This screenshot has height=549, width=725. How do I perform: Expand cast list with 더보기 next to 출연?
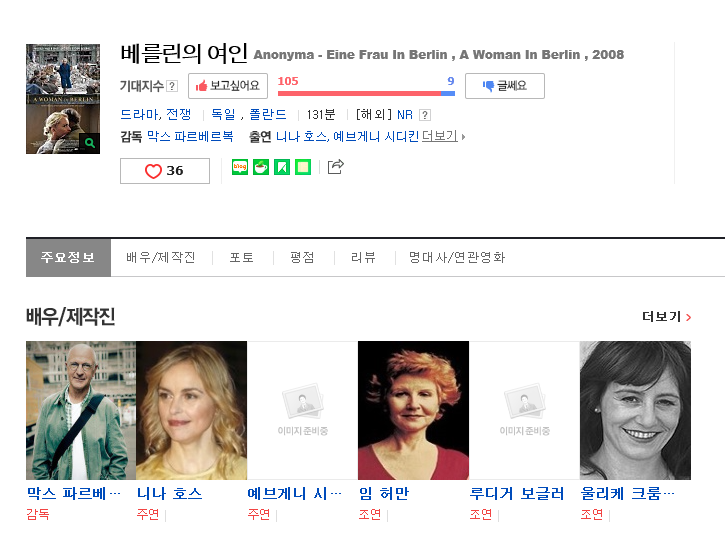[443, 136]
